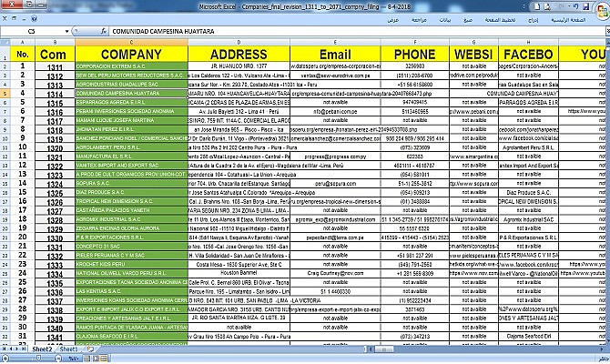Open the الصفحة الرئيسية (Home) ribbon tab
610x364 pixels.
coord(568,19)
